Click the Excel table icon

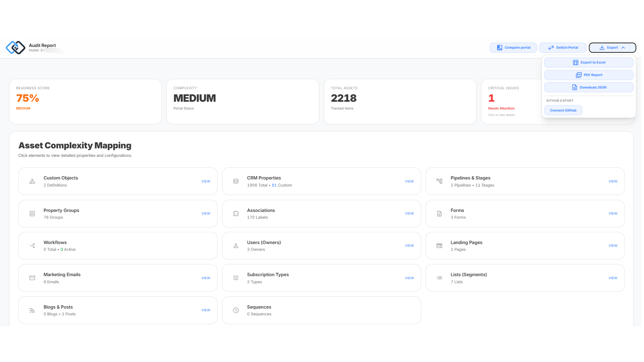pos(575,63)
